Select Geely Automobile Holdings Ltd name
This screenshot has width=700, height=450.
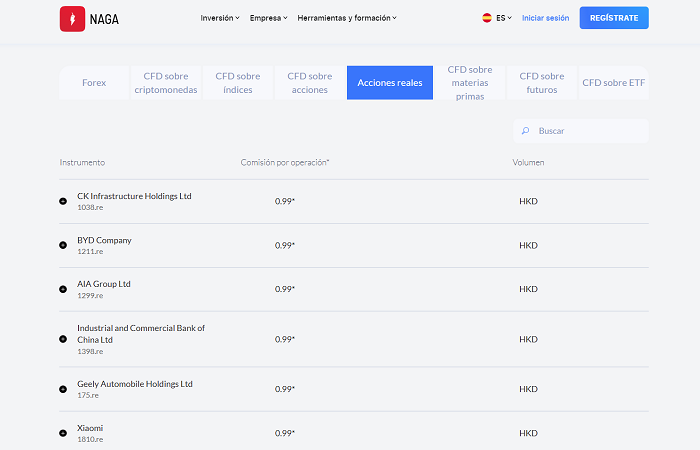[x=134, y=384]
